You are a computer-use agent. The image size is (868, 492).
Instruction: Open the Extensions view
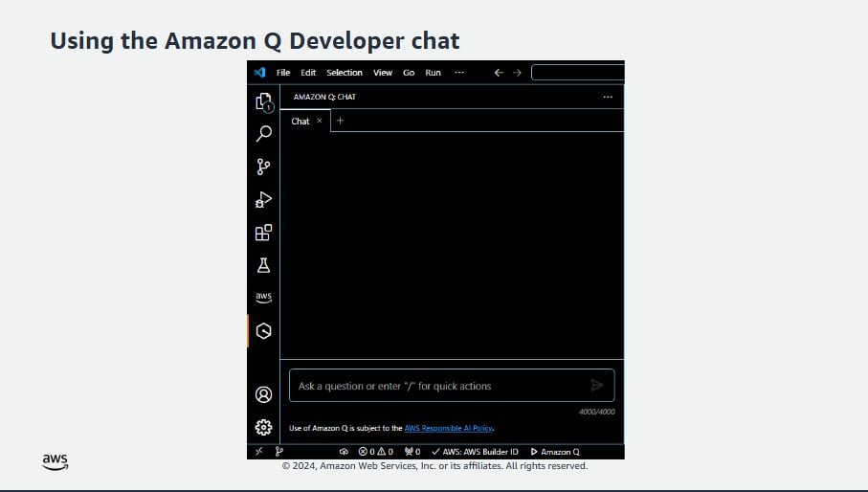(263, 233)
